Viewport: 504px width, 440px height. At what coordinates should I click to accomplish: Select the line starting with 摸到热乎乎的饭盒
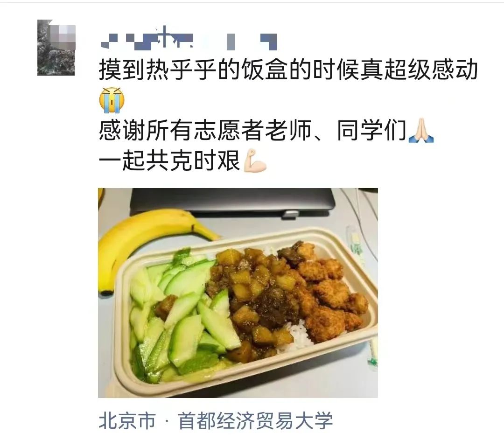tap(288, 70)
